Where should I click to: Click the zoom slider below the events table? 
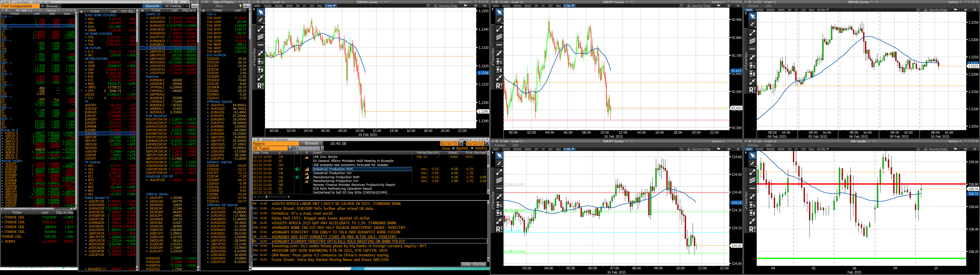[x=266, y=197]
